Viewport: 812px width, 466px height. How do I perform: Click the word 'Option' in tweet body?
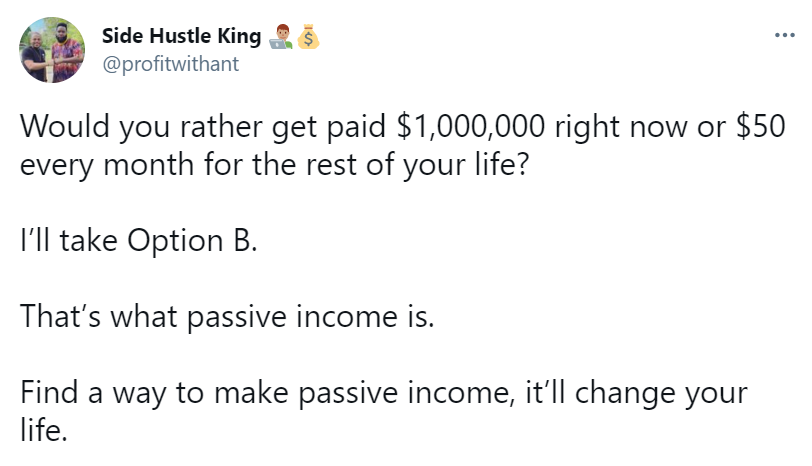[175, 241]
